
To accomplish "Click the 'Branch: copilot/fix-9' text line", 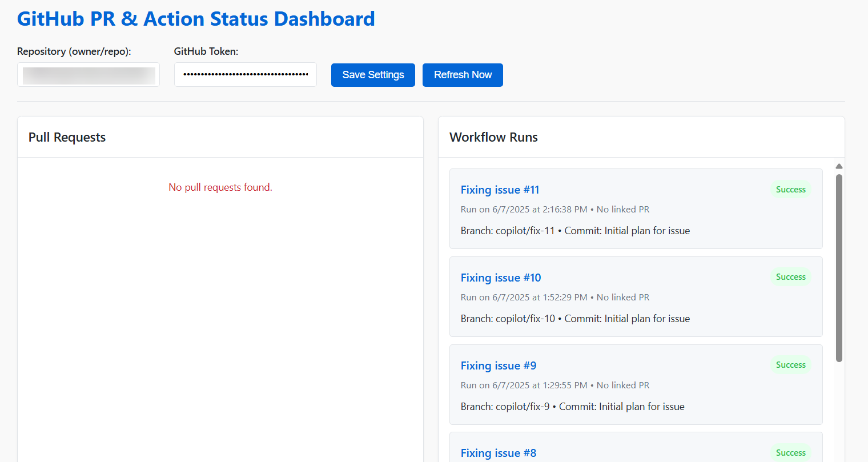I will point(573,407).
